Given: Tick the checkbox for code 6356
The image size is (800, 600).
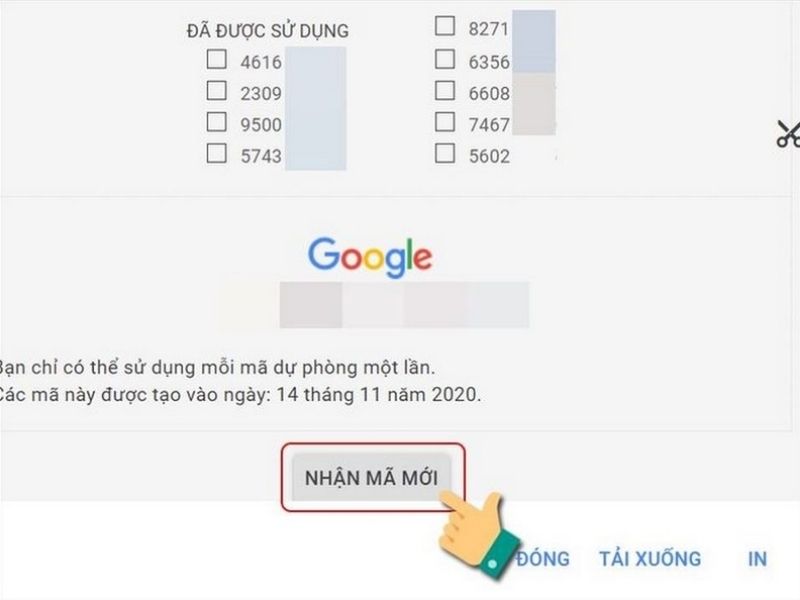Looking at the screenshot, I should click(x=445, y=59).
